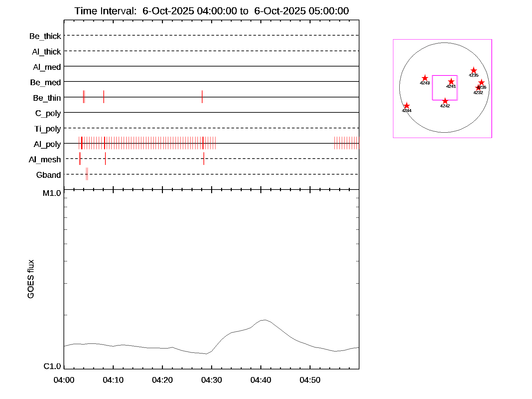Click the Be_thin marker near 04:28
This screenshot has width=532, height=399.
202,97
